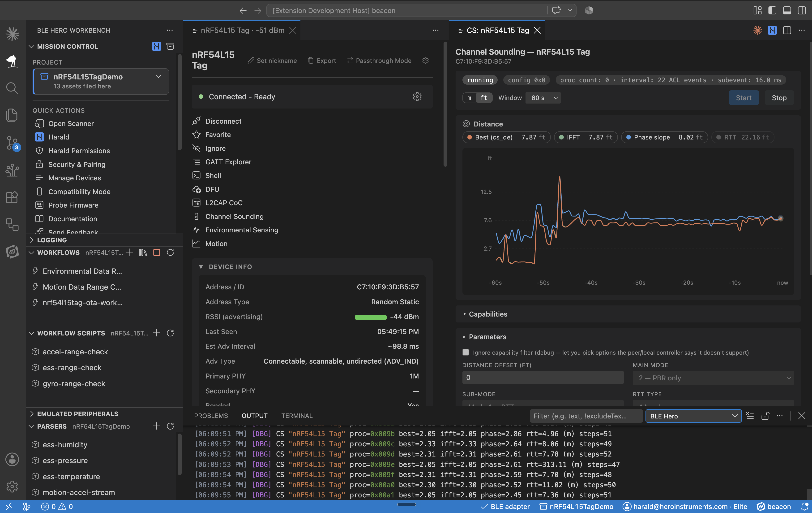Open the Window 60 s dropdown
812x513 pixels.
point(543,98)
